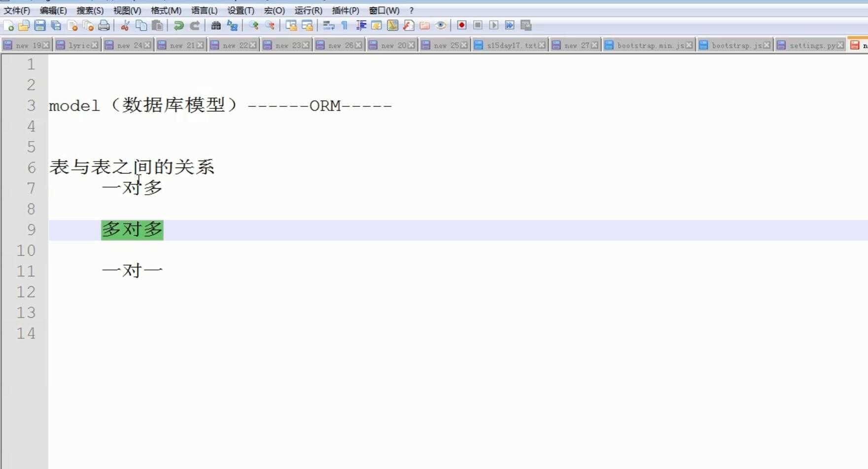Start macro recording red button
The height and width of the screenshot is (469, 868).
(462, 25)
